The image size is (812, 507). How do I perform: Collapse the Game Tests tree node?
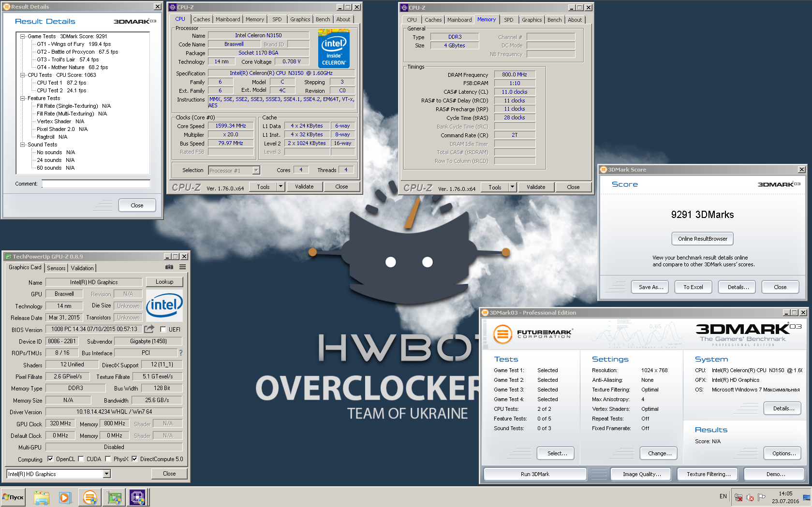pos(22,36)
